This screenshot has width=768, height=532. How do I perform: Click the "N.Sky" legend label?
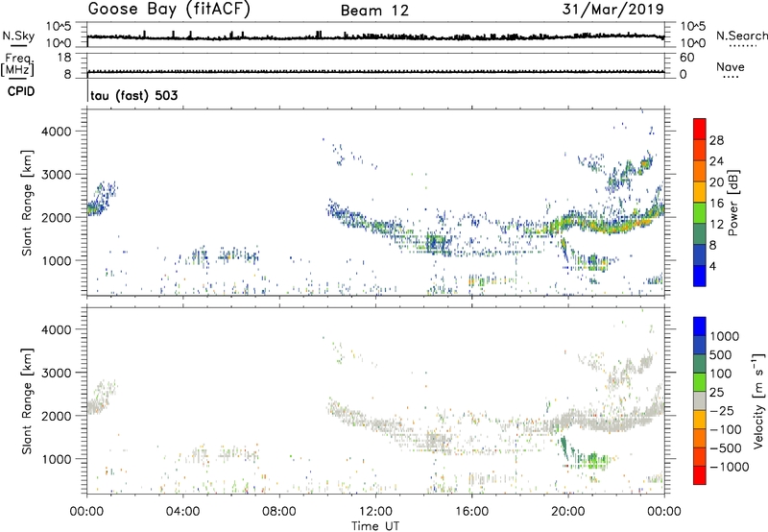(x=18, y=36)
